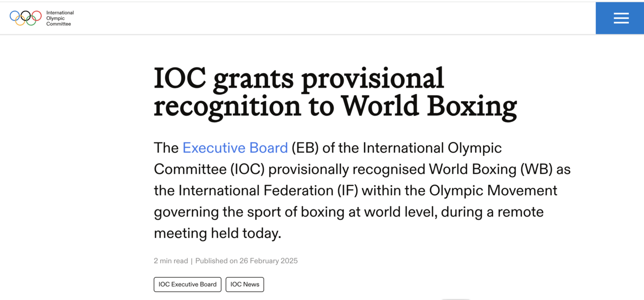This screenshot has height=300, width=644.
Task: Click the blue Olympic ring in logo
Action: click(x=15, y=16)
